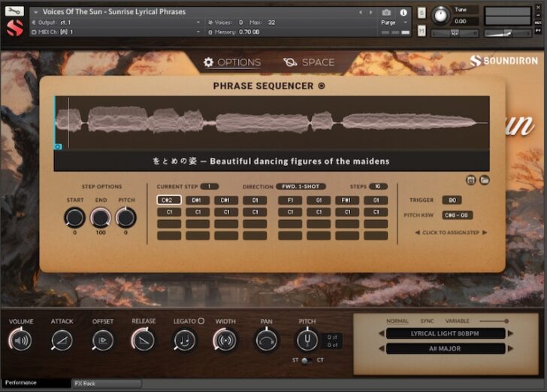Toggle the Phrase Sequencer power button
This screenshot has height=392, width=547.
322,86
